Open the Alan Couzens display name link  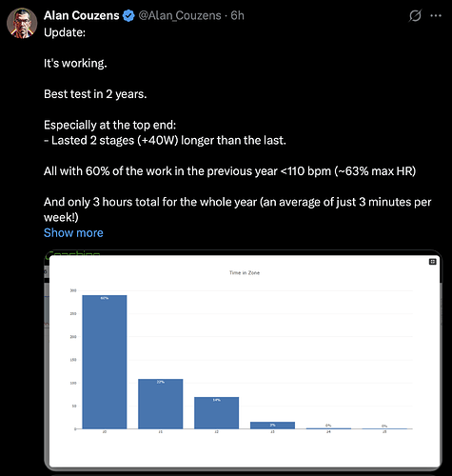(82, 15)
